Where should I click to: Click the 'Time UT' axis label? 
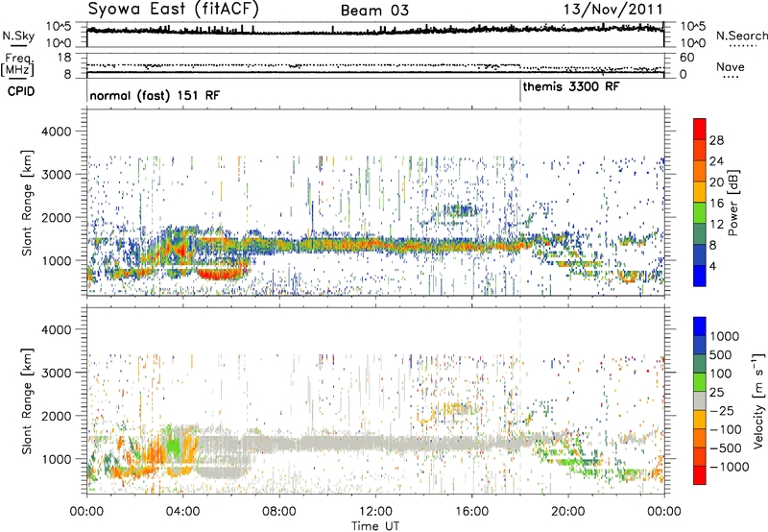point(375,526)
